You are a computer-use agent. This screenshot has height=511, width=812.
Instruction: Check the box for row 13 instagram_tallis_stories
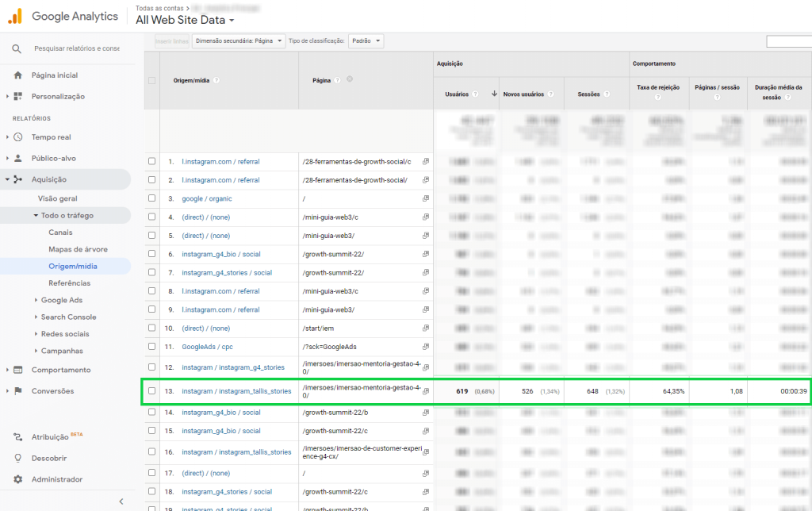point(151,390)
